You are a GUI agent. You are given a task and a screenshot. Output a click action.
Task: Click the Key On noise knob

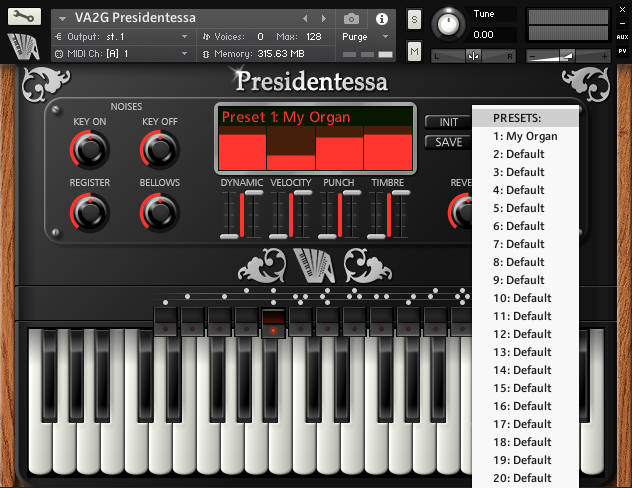[x=88, y=150]
